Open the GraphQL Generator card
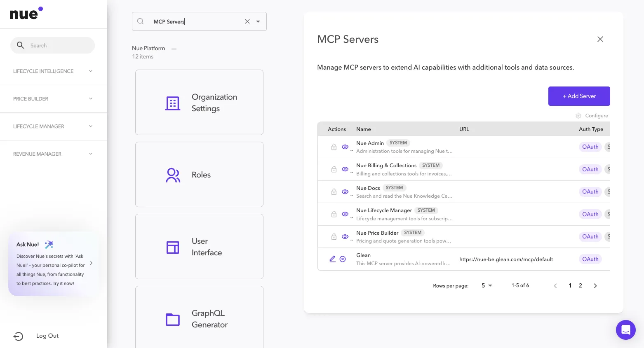644x348 pixels. coord(199,317)
